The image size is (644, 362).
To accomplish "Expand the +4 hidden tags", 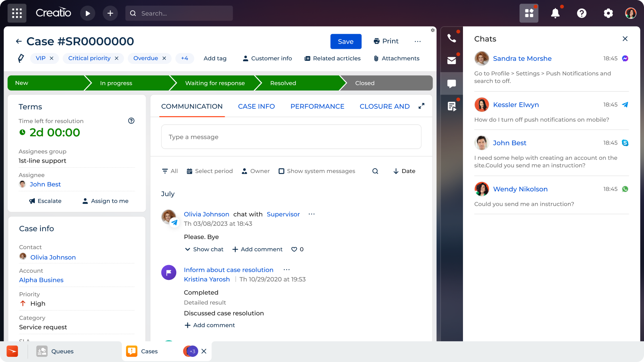I will pyautogui.click(x=185, y=58).
